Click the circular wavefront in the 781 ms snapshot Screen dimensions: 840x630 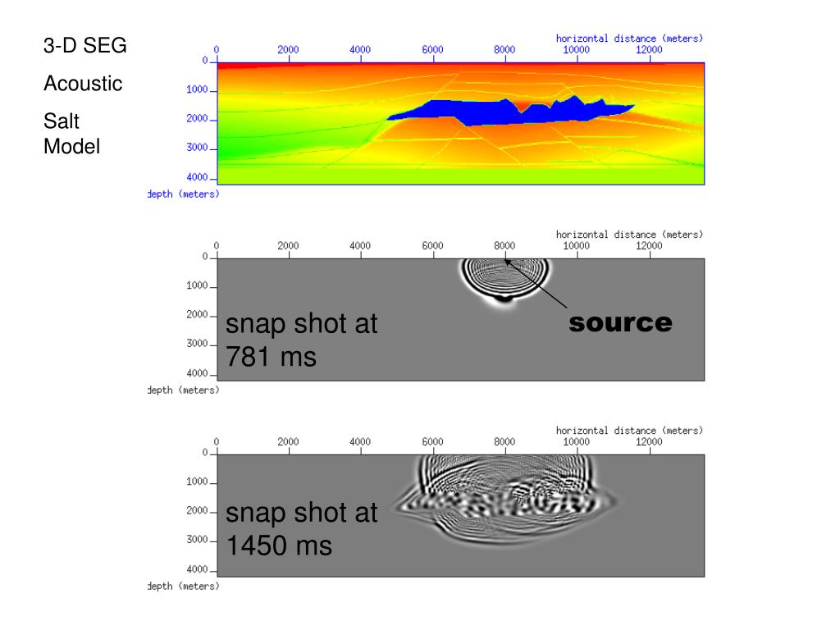coord(504,281)
